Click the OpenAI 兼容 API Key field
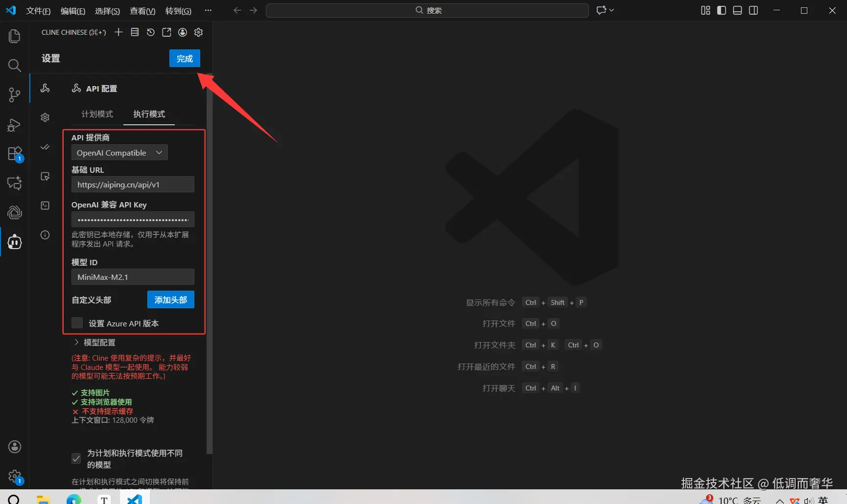847x504 pixels. pyautogui.click(x=133, y=219)
